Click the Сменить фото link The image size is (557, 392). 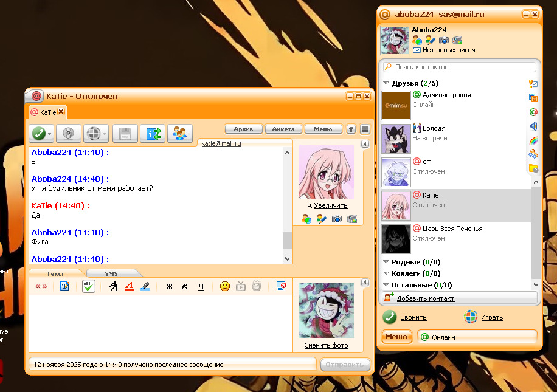tap(326, 345)
